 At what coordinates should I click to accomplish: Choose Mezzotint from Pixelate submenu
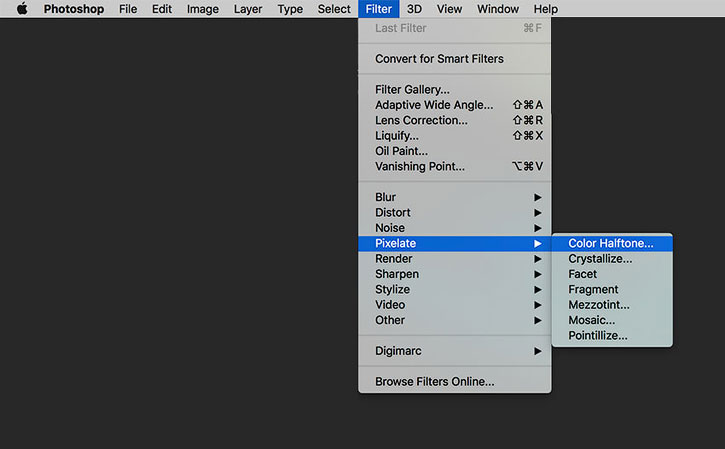(612, 305)
